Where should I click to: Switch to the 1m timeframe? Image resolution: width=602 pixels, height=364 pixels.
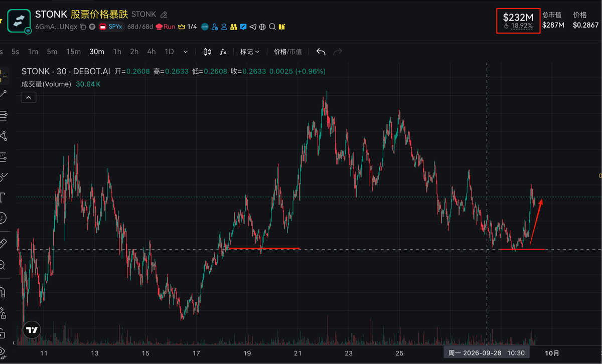pyautogui.click(x=33, y=52)
